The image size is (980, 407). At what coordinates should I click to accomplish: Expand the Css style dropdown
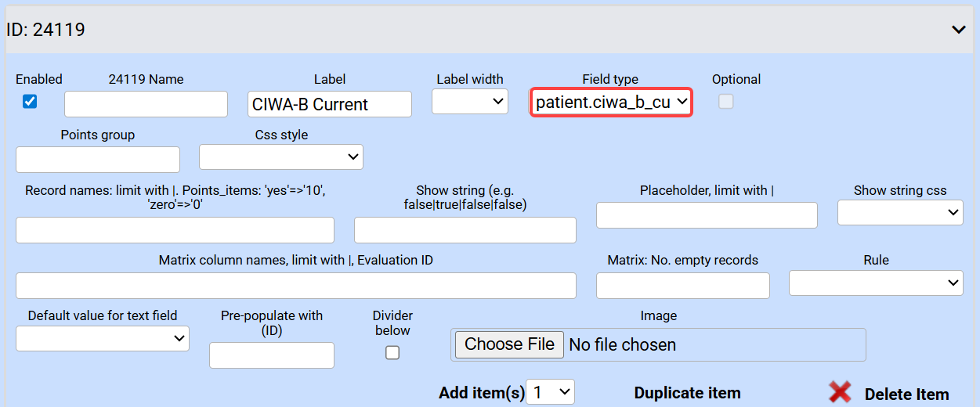point(280,157)
